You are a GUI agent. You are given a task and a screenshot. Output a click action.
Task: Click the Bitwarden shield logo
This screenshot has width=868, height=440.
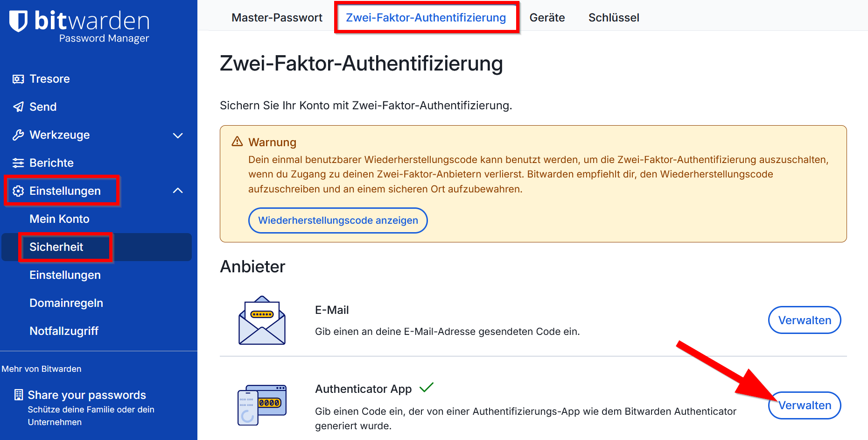(19, 21)
